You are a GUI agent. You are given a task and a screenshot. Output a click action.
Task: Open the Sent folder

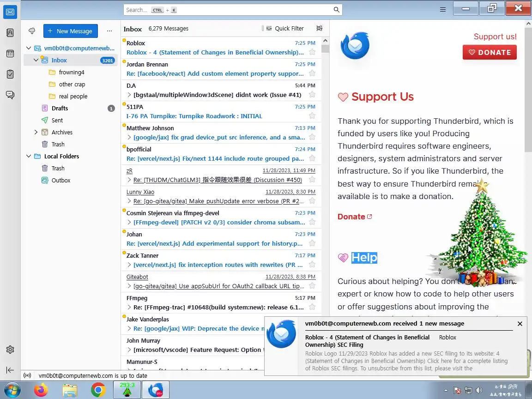tap(71, 120)
